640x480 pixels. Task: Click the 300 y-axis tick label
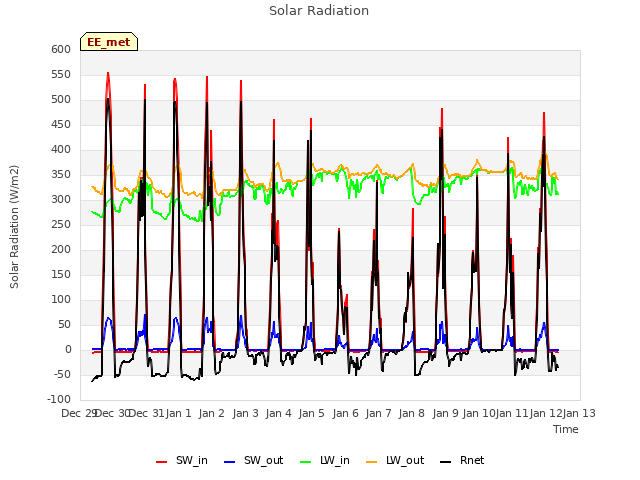[x=61, y=200]
